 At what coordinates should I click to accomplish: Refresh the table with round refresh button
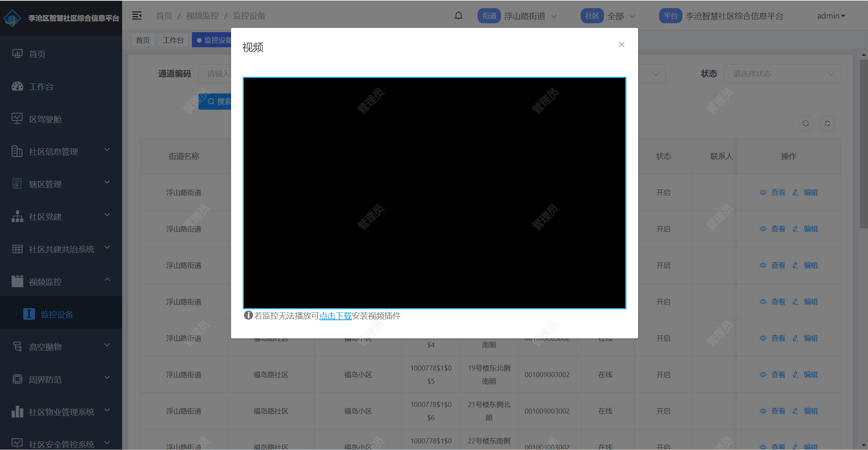click(827, 124)
